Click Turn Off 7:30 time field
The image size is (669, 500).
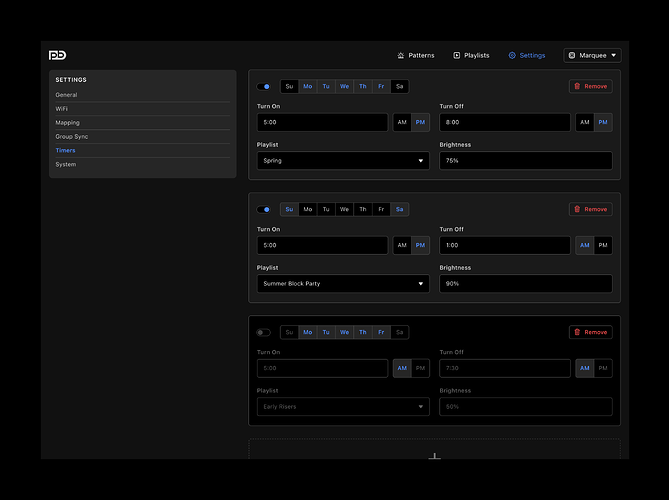[x=505, y=368]
